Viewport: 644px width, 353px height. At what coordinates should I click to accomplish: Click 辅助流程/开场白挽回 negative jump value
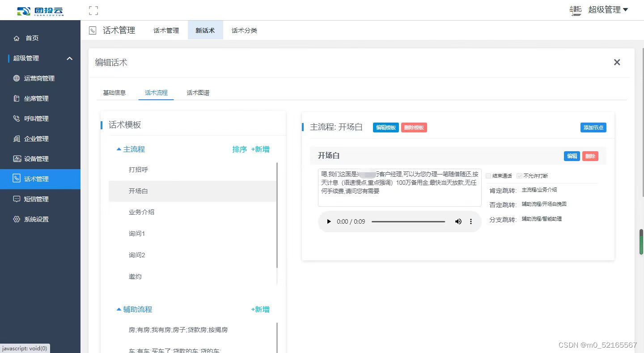(x=544, y=204)
